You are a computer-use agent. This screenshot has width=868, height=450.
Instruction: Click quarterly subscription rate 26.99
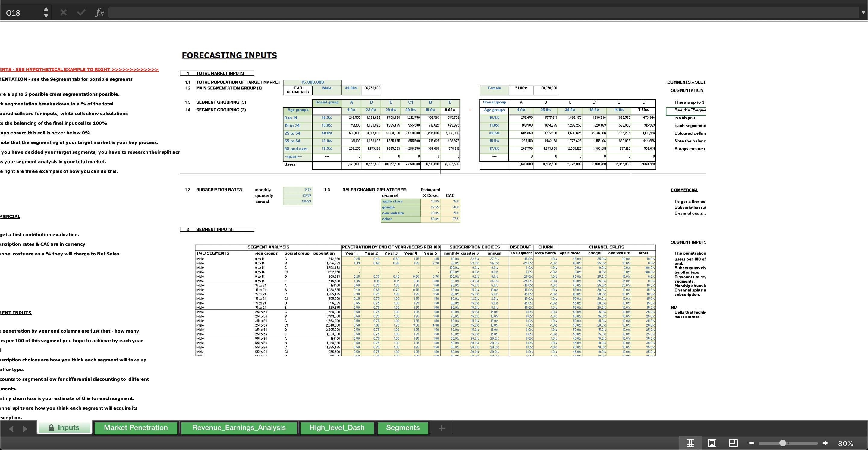point(297,195)
